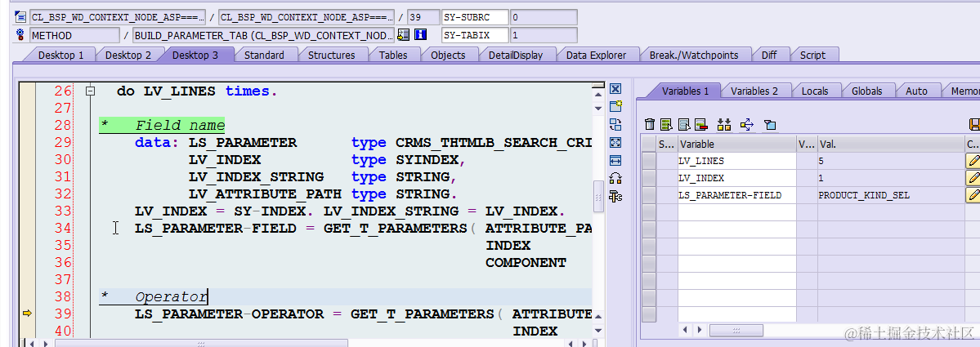Open the Script tab
980x347 pixels.
pos(812,55)
